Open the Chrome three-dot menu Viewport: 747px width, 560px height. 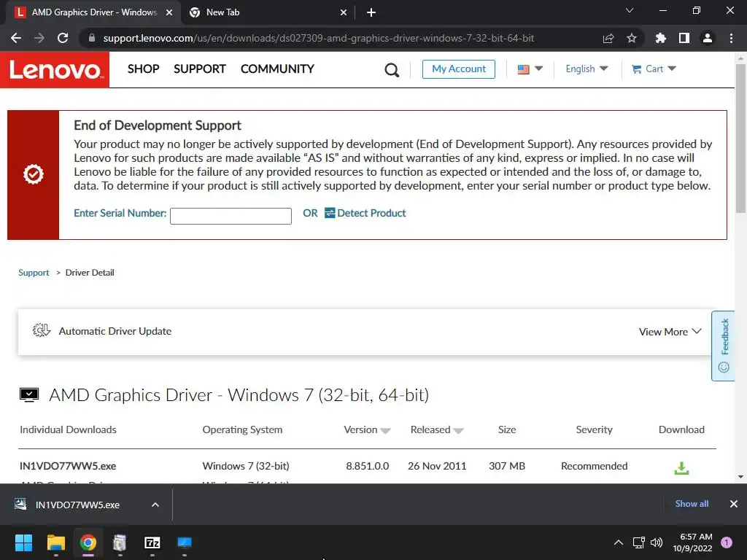coord(731,38)
